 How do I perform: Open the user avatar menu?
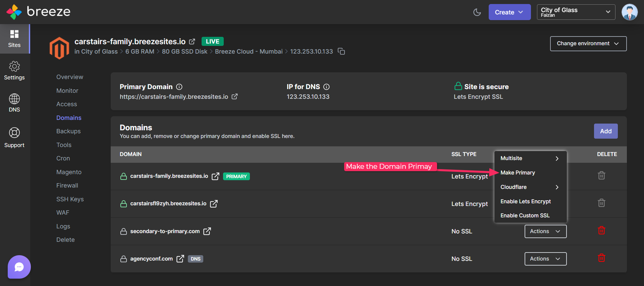[x=630, y=12]
